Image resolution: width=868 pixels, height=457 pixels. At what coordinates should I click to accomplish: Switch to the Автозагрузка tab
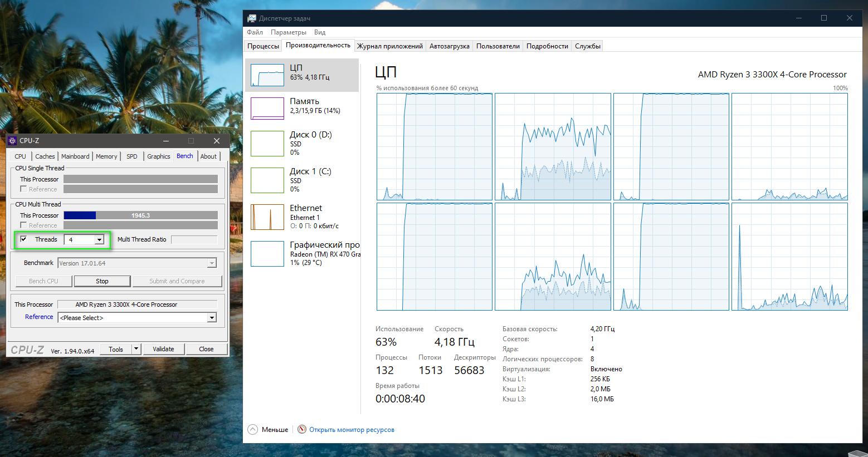point(450,46)
